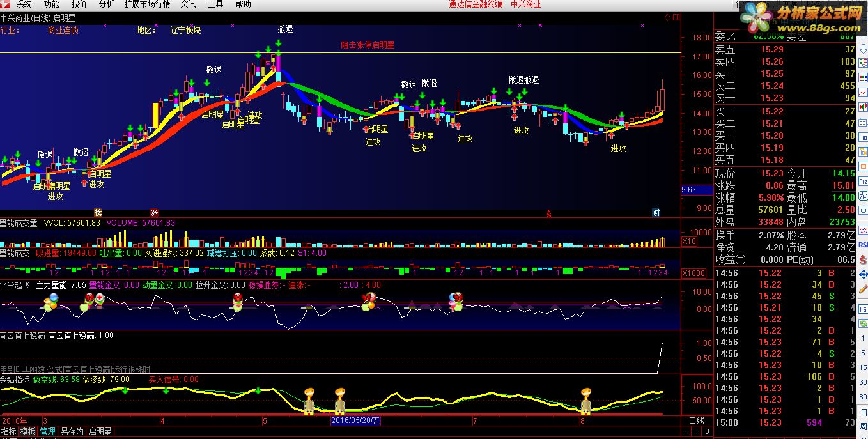The width and height of the screenshot is (868, 439).
Task: Open the 分析 menu
Action: 106,4
